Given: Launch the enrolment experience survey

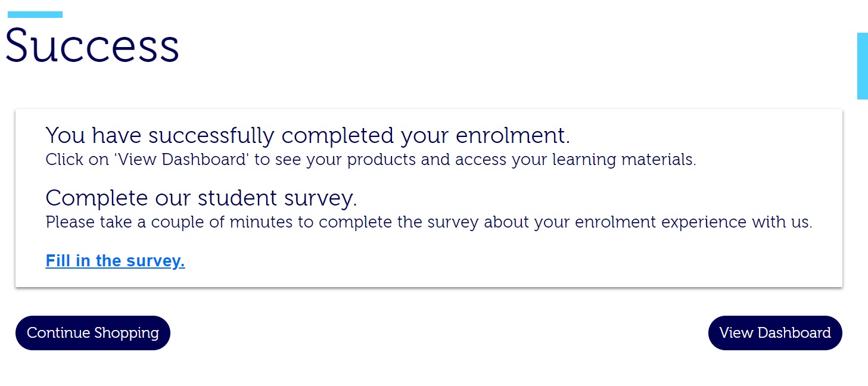Looking at the screenshot, I should (115, 260).
